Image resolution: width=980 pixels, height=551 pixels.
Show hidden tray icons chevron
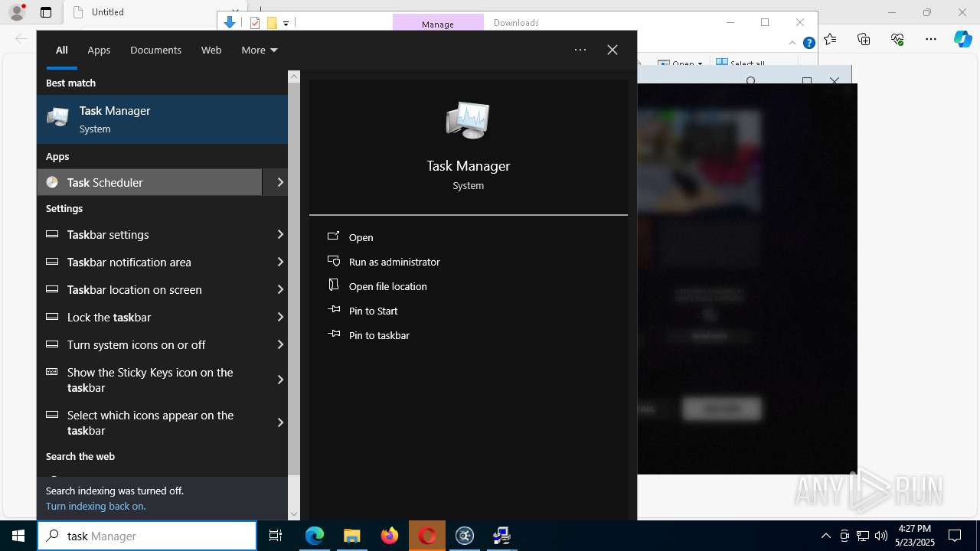tap(825, 536)
